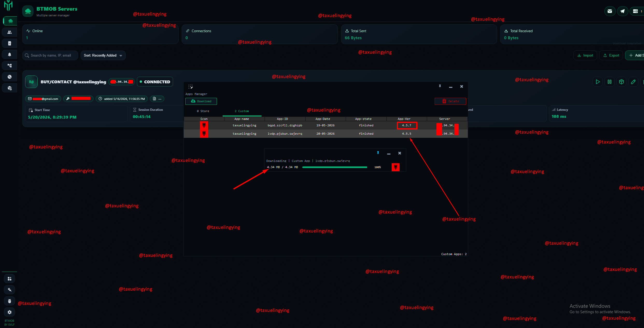Viewport: 644px width, 328px height.
Task: Click the Connections stat card
Action: pos(260,34)
